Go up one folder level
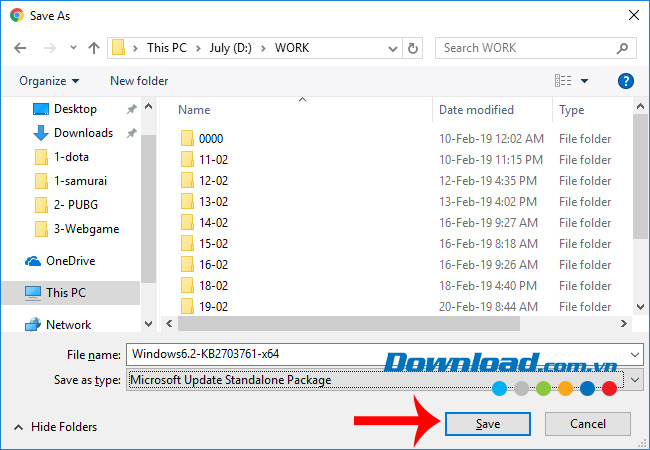Image resolution: width=650 pixels, height=450 pixels. pyautogui.click(x=94, y=48)
